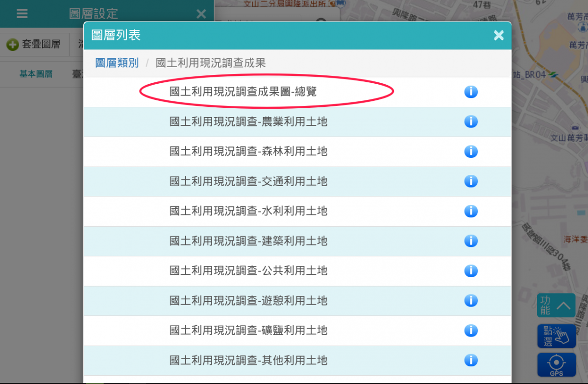The height and width of the screenshot is (384, 588).
Task: Click the 圖層設定 panel title
Action: pos(94,14)
